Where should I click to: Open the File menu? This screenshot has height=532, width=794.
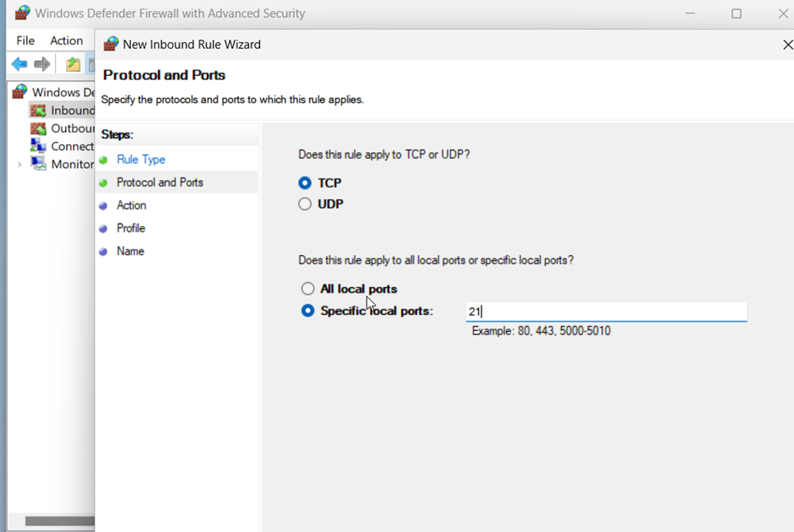25,41
